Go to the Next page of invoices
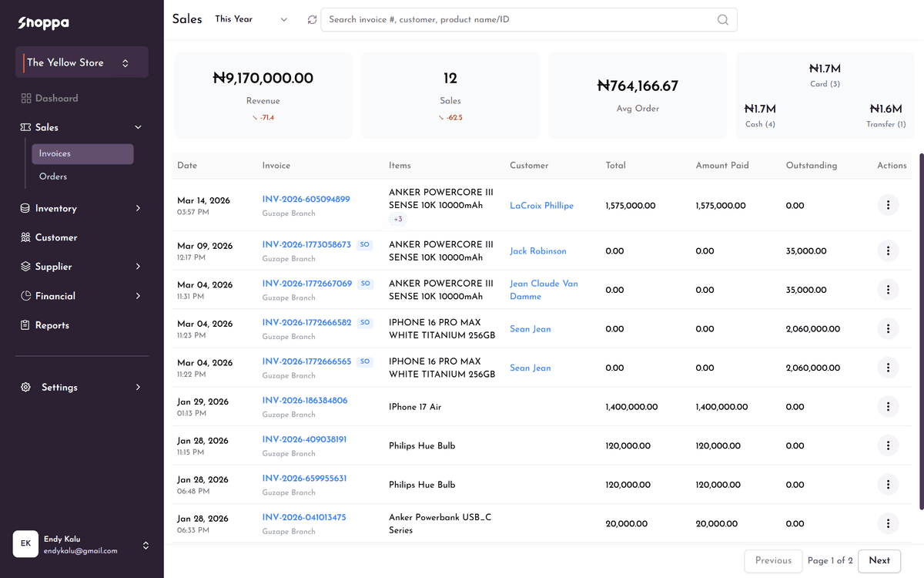The width and height of the screenshot is (924, 578). coord(879,560)
